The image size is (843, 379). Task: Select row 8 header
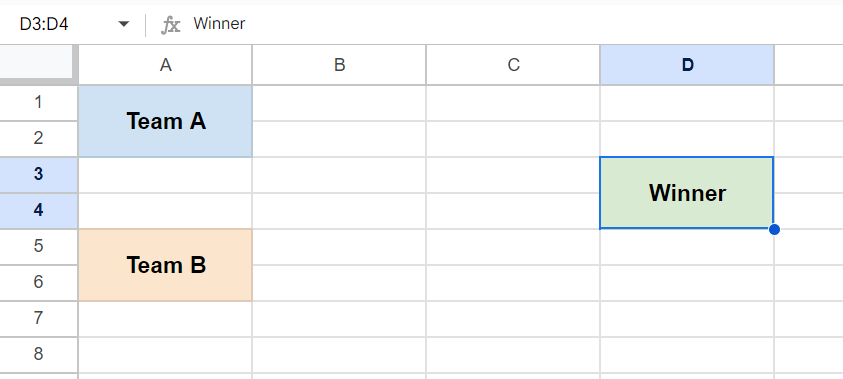click(39, 355)
